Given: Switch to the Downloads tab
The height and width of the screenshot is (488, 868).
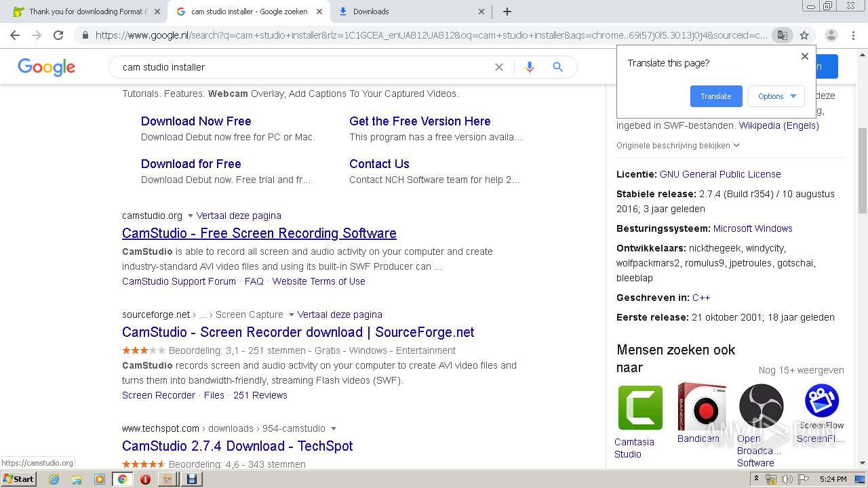Looking at the screenshot, I should tap(411, 12).
